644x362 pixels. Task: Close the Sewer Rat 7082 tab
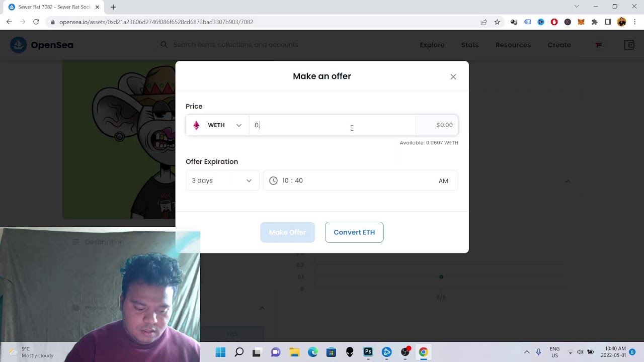(x=97, y=7)
